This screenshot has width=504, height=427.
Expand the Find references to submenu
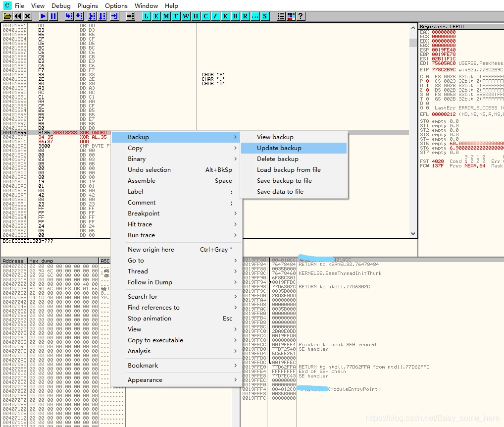(176, 308)
